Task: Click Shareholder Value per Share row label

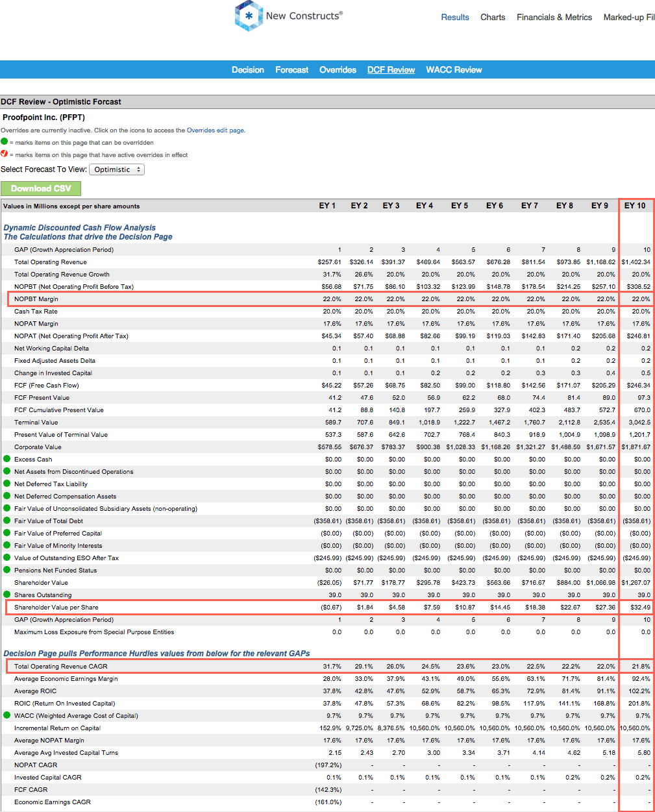Action: click(56, 608)
